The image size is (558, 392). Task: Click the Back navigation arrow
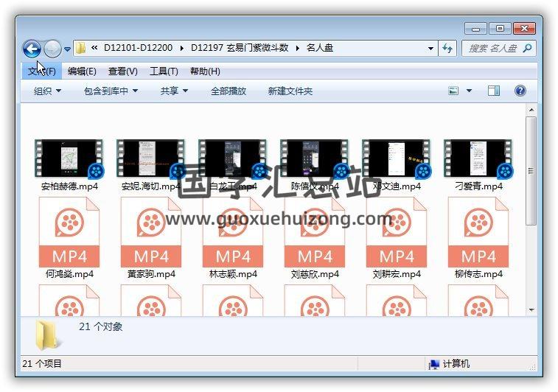click(x=32, y=49)
